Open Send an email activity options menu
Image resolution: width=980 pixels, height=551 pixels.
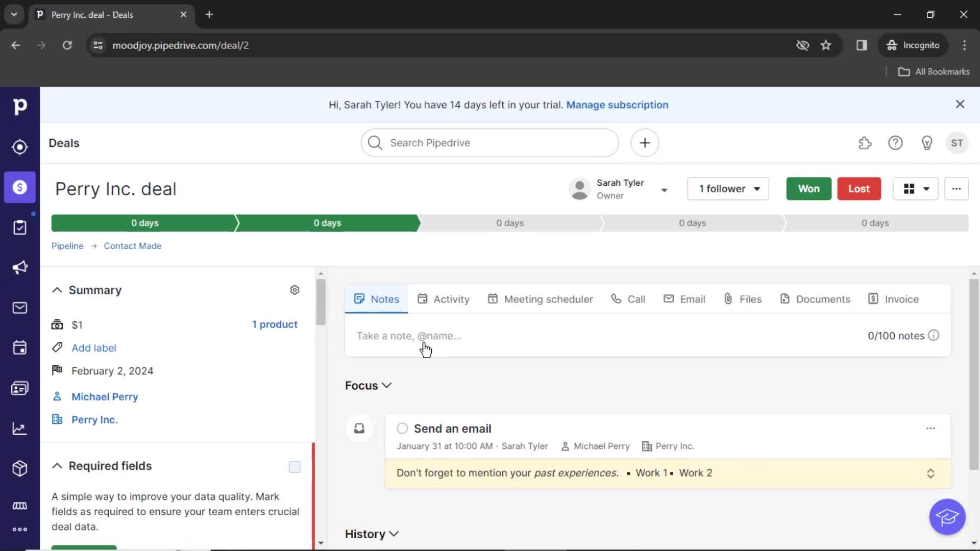point(930,429)
